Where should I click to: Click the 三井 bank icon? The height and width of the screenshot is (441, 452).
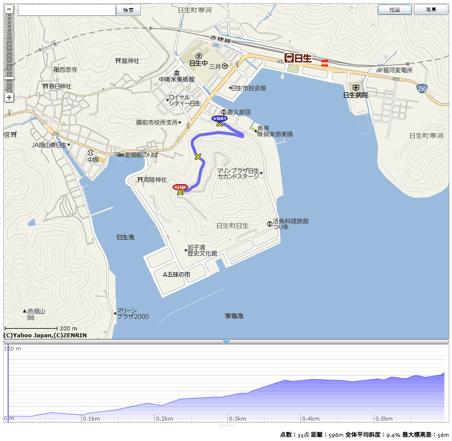coord(225,66)
